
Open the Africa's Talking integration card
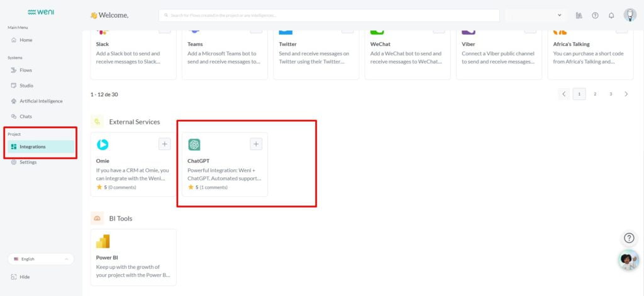[591, 55]
